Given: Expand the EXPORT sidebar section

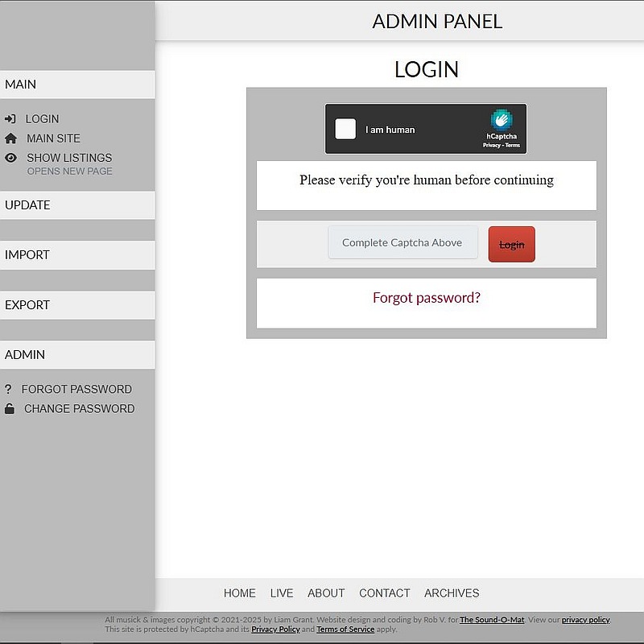Looking at the screenshot, I should (x=77, y=305).
